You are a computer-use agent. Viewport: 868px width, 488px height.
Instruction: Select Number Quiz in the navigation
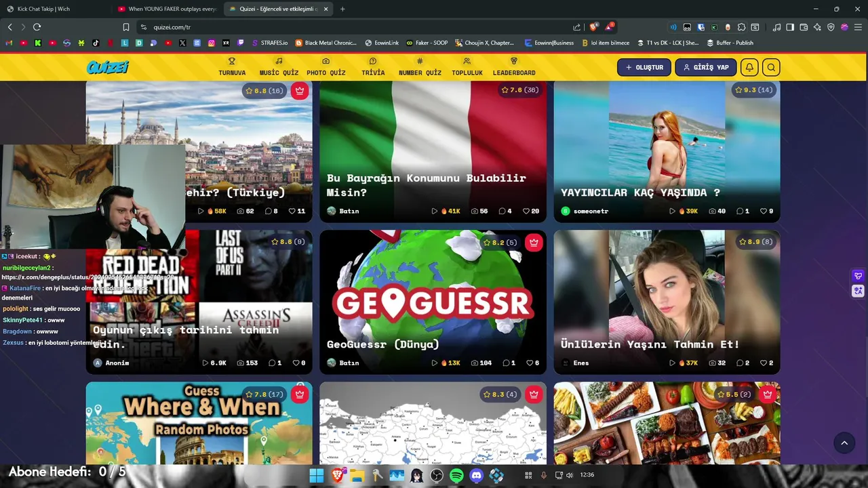click(x=420, y=67)
